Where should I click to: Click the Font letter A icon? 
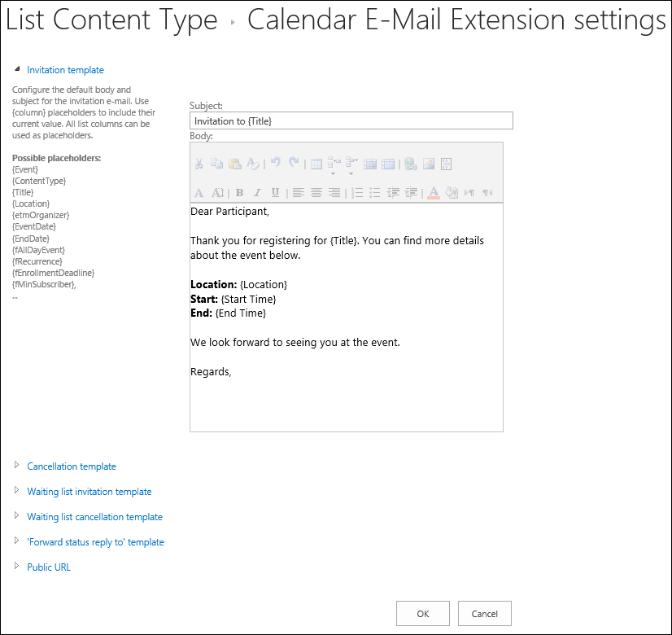(199, 193)
